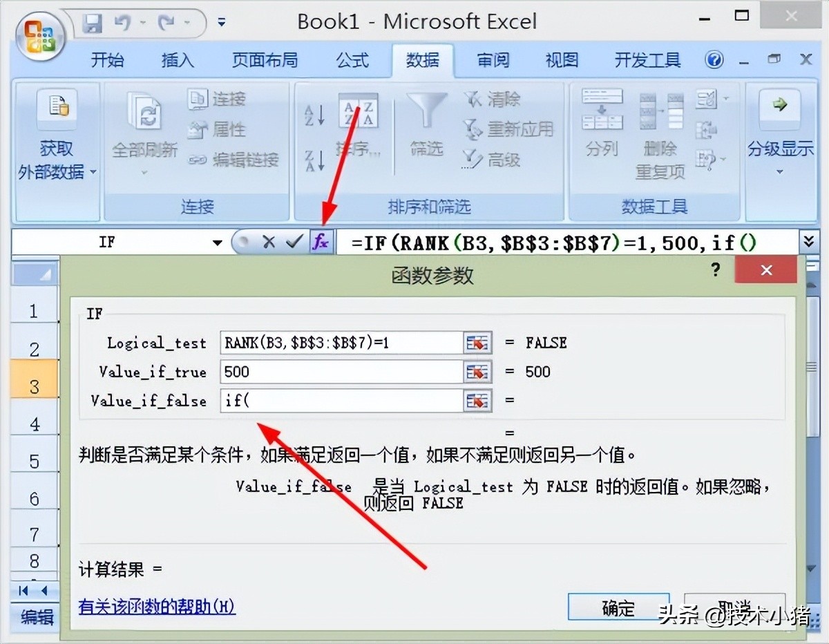This screenshot has width=829, height=644.
Task: Click the Undo icon
Action: tap(122, 23)
